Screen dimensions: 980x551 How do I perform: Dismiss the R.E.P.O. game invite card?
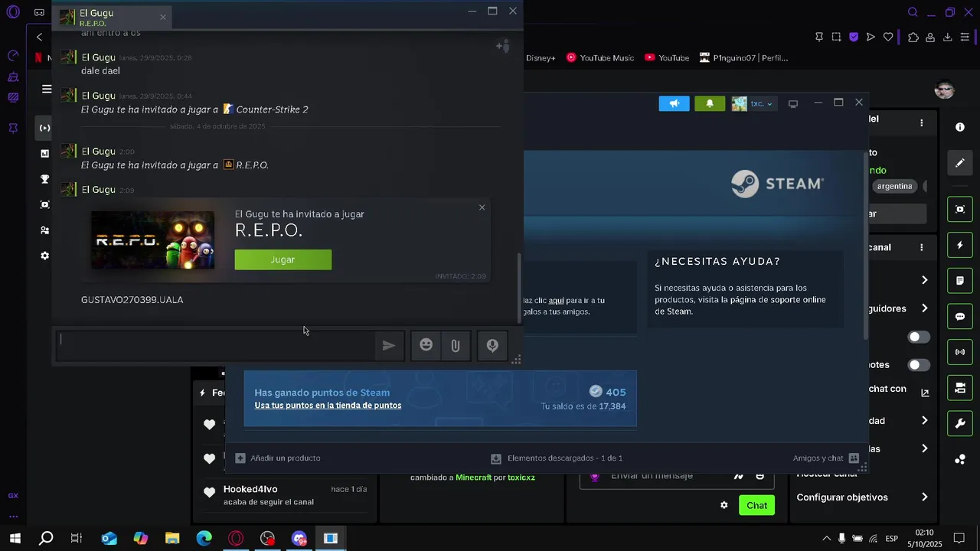point(482,207)
